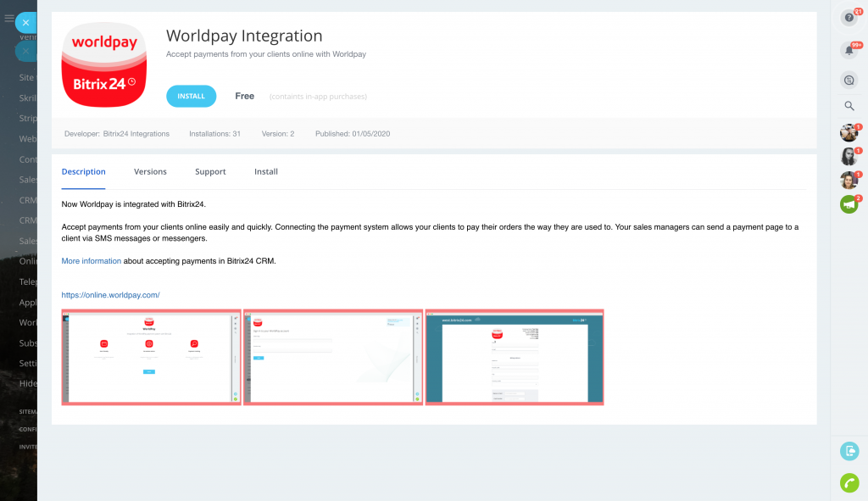Click the hamburger menu icon
Image resolution: width=868 pixels, height=501 pixels.
9,19
